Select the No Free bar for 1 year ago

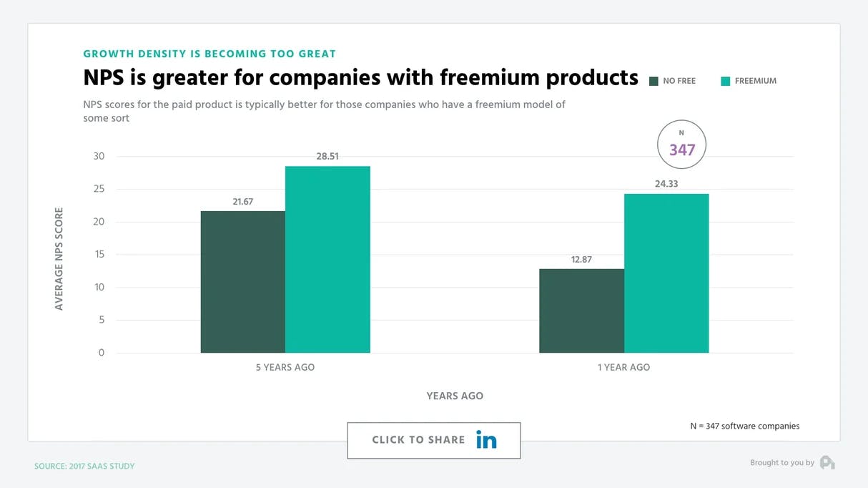point(581,311)
